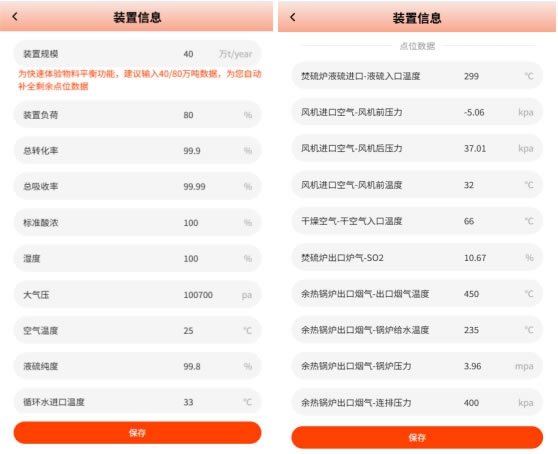Click the 装置规模 input field showing 40
This screenshot has width=558, height=454.
pyautogui.click(x=137, y=54)
